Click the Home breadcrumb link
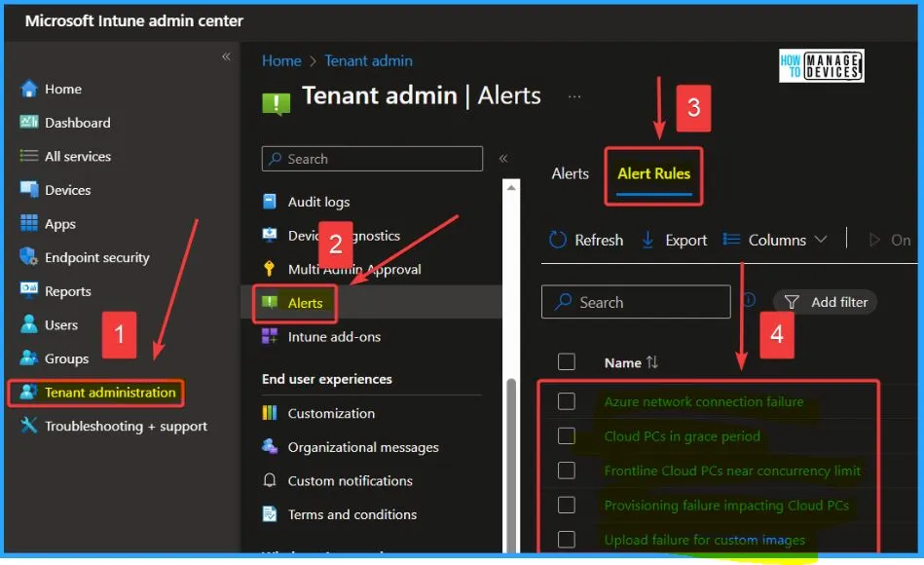924x565 pixels. [281, 60]
